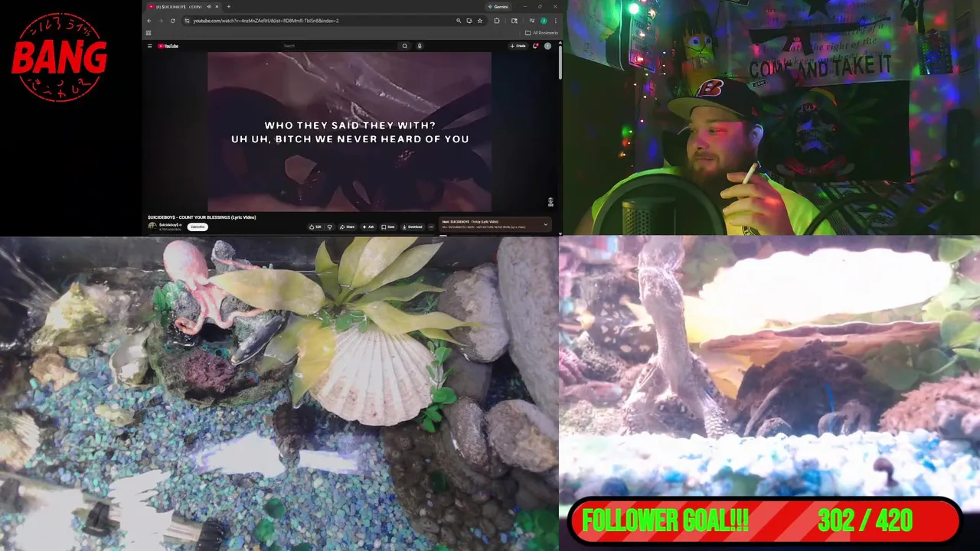Image resolution: width=980 pixels, height=551 pixels.
Task: Open the media controls icon in Chrome toolbar
Action: 532,21
